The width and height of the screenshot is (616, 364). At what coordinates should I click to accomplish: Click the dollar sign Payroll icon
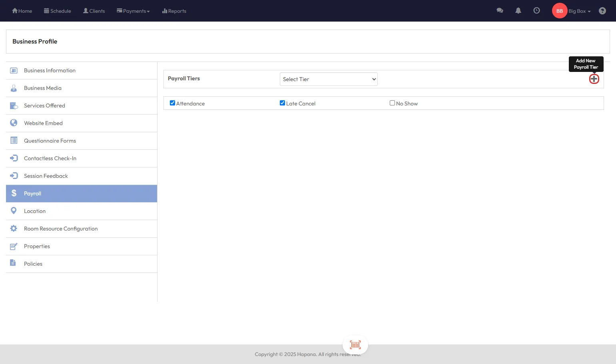(14, 193)
